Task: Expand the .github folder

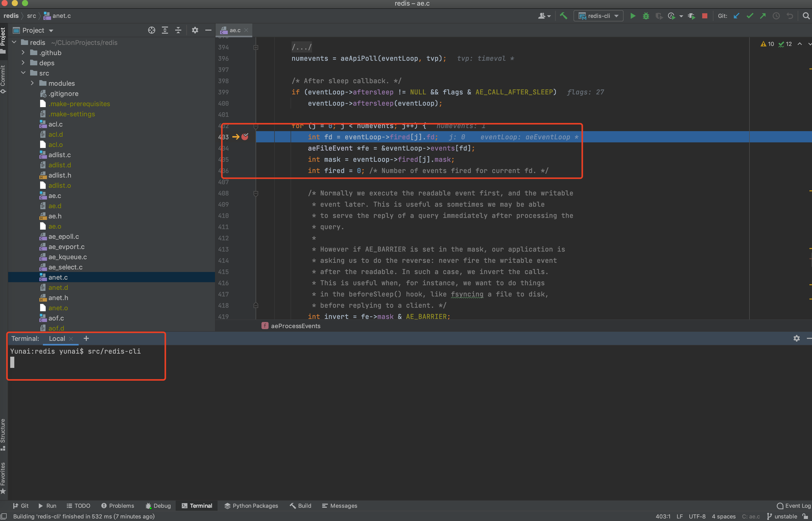Action: coord(23,53)
